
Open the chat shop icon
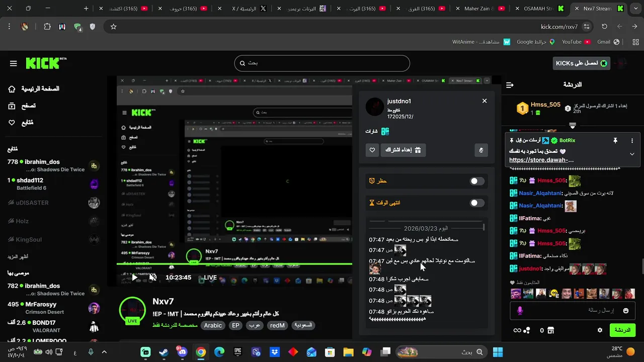pos(550,330)
